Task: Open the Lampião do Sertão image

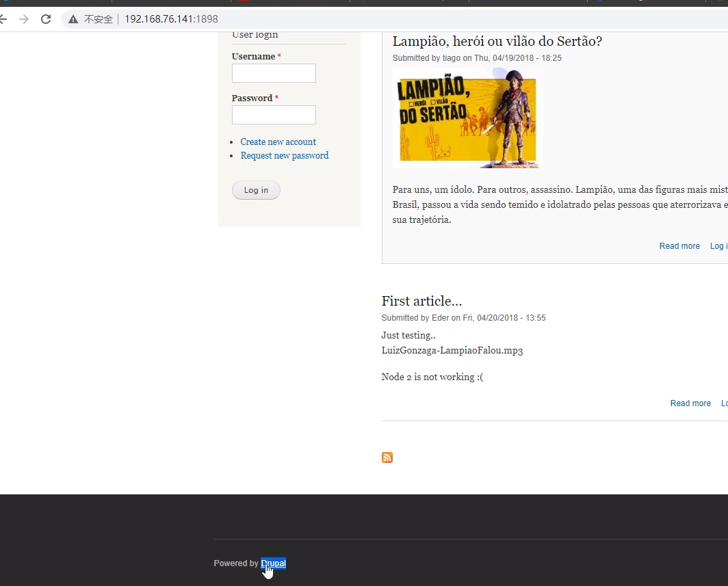Action: (467, 118)
